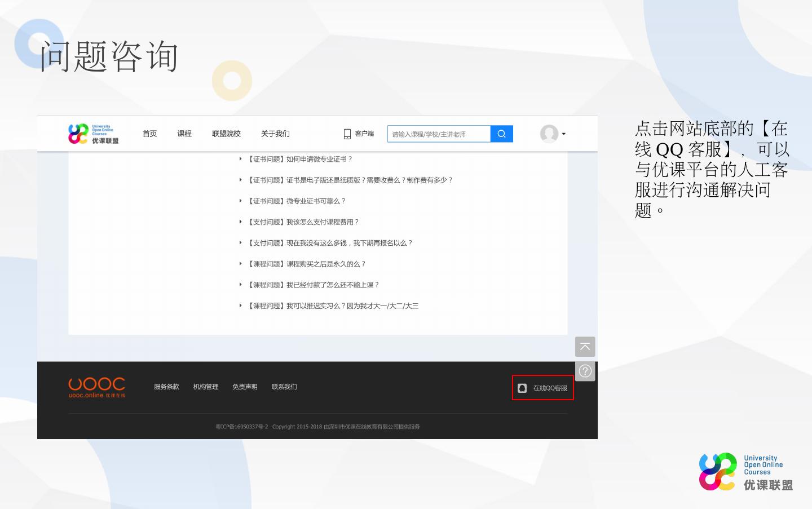Click the help question mark icon

[x=585, y=371]
